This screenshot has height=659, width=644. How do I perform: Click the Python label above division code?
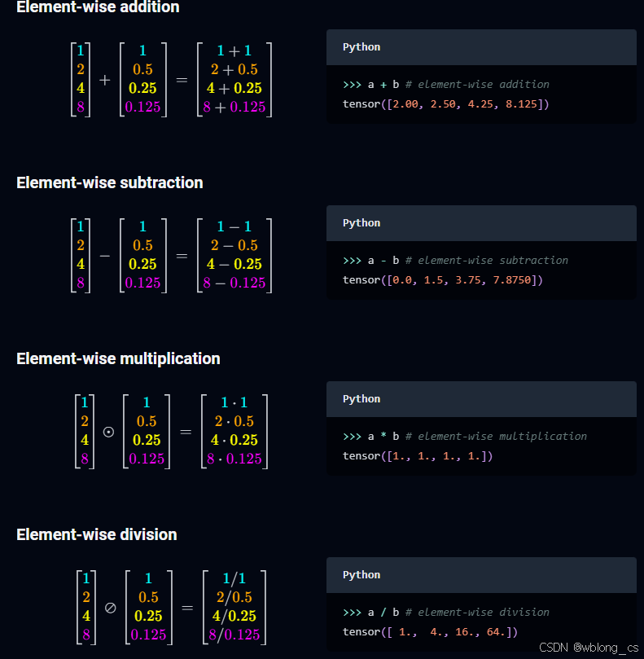pyautogui.click(x=361, y=575)
